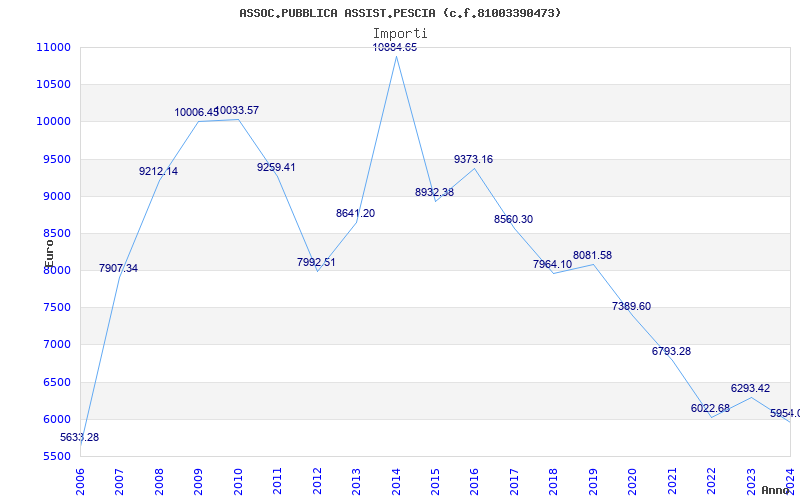Click the 2007 year label

[119, 482]
